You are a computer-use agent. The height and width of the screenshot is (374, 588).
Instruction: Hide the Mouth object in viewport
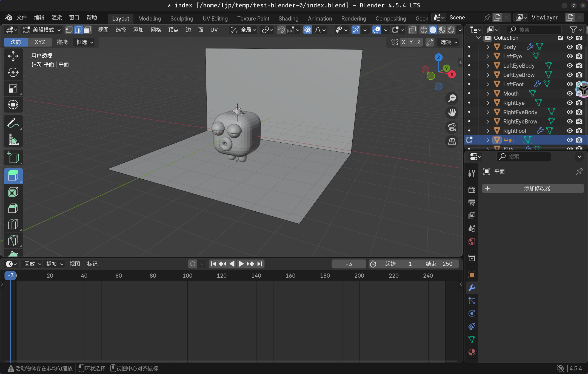(570, 94)
